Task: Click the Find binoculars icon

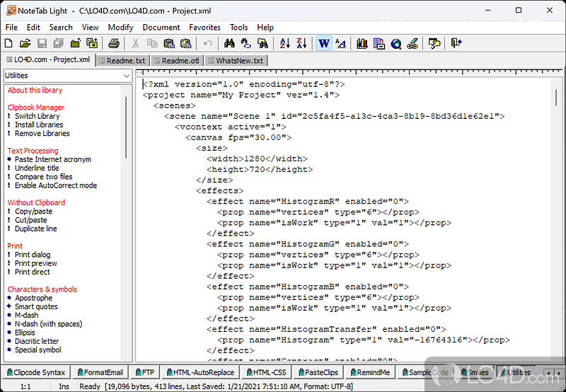Action: (x=229, y=44)
